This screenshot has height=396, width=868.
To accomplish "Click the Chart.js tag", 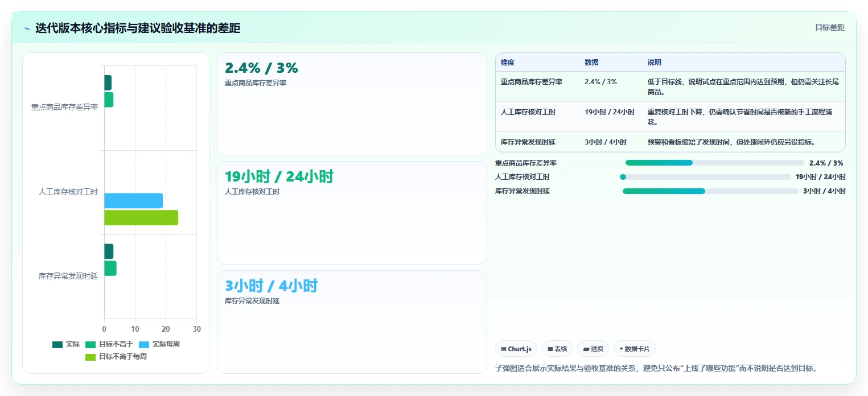I will 516,349.
